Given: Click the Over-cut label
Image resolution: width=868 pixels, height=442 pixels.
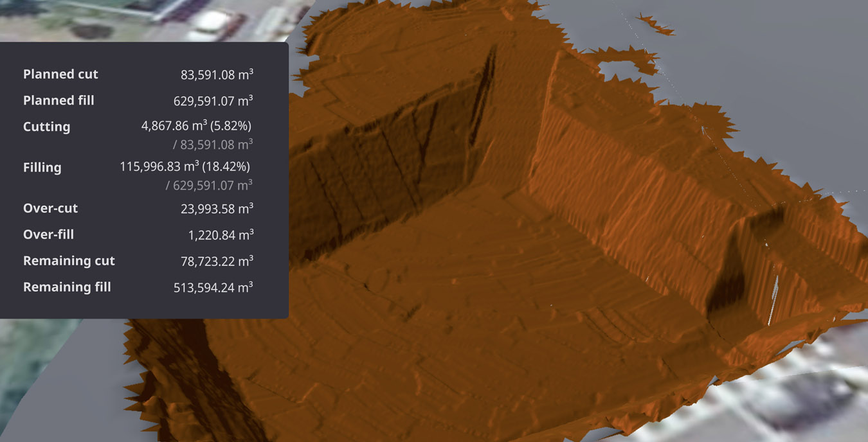Looking at the screenshot, I should [x=50, y=209].
